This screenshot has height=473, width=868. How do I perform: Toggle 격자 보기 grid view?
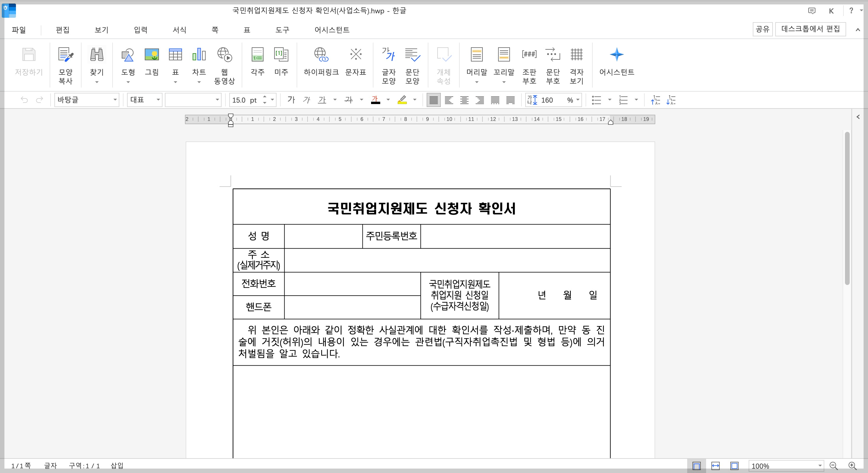tap(576, 55)
